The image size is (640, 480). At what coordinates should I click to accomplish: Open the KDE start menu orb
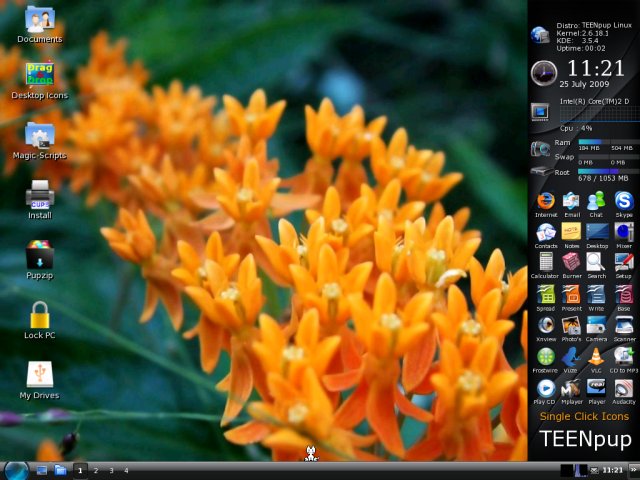(16, 471)
